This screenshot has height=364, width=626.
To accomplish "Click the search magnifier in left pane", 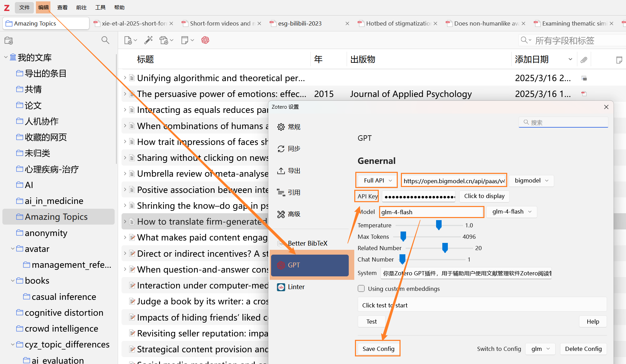I will 105,40.
